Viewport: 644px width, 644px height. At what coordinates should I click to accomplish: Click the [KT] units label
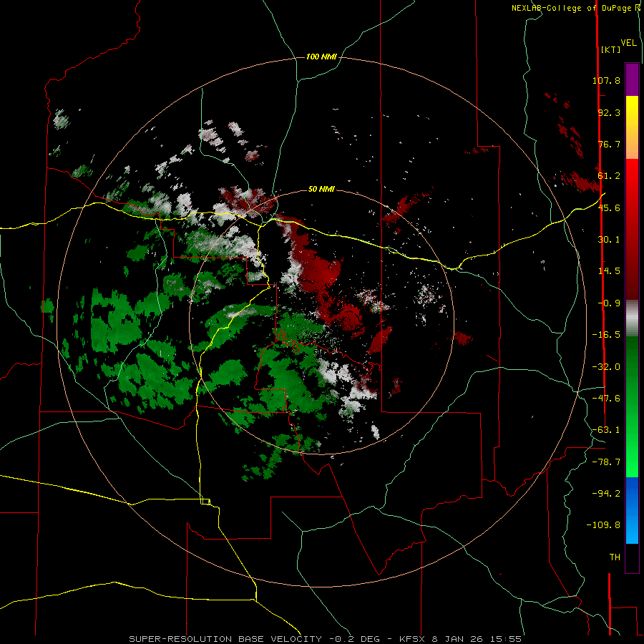point(610,49)
